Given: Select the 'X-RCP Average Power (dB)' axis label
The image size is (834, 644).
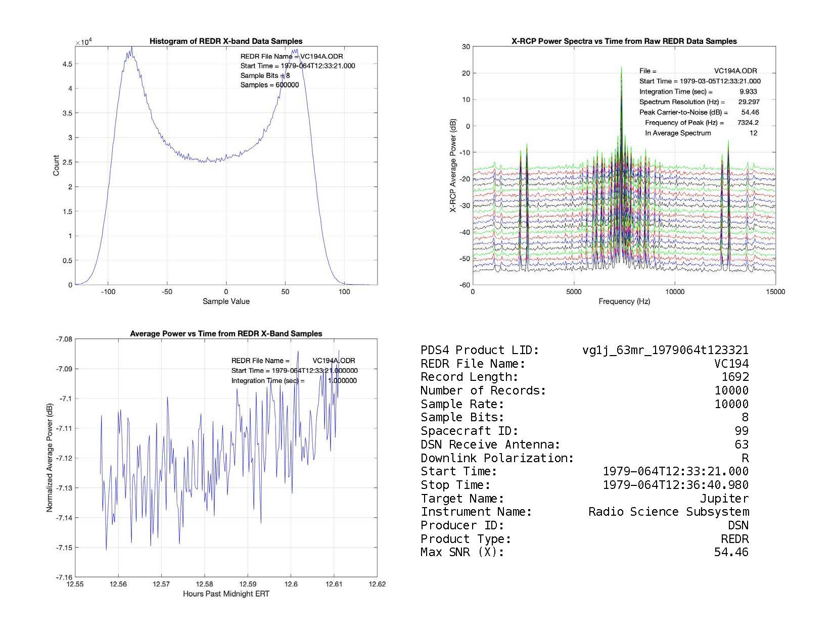Looking at the screenshot, I should (x=453, y=166).
